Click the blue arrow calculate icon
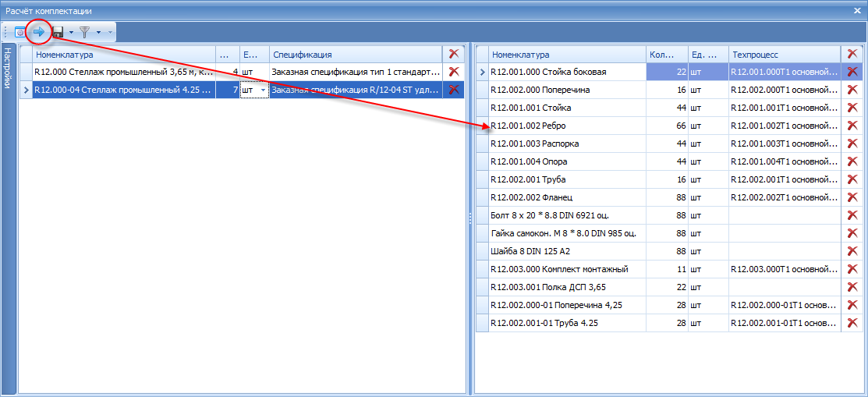 [x=39, y=33]
